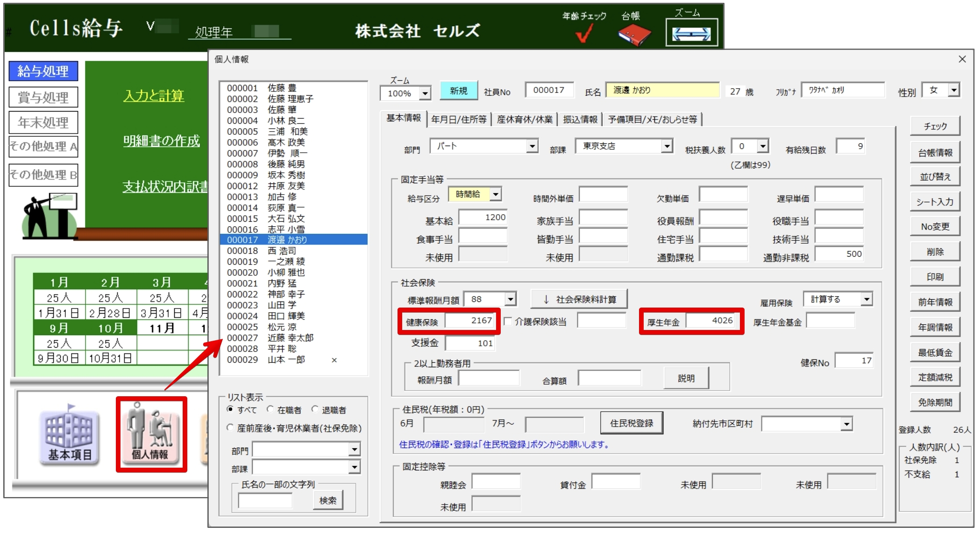The image size is (980, 533).
Task: Click the 社会保険料計算 button
Action: point(579,299)
